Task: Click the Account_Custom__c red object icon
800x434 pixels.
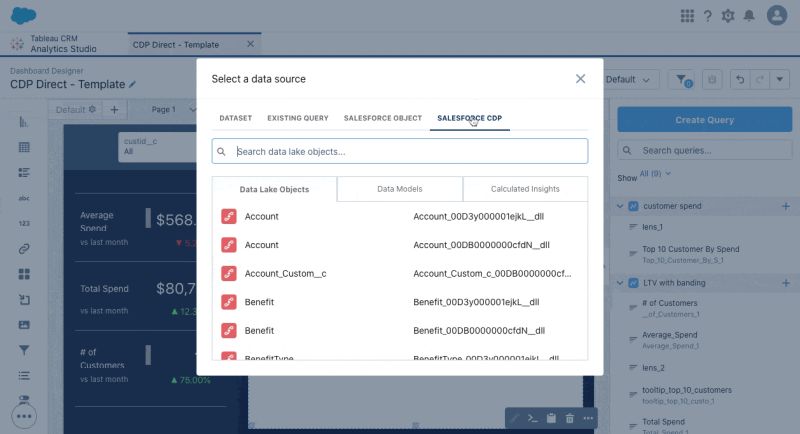Action: [229, 273]
